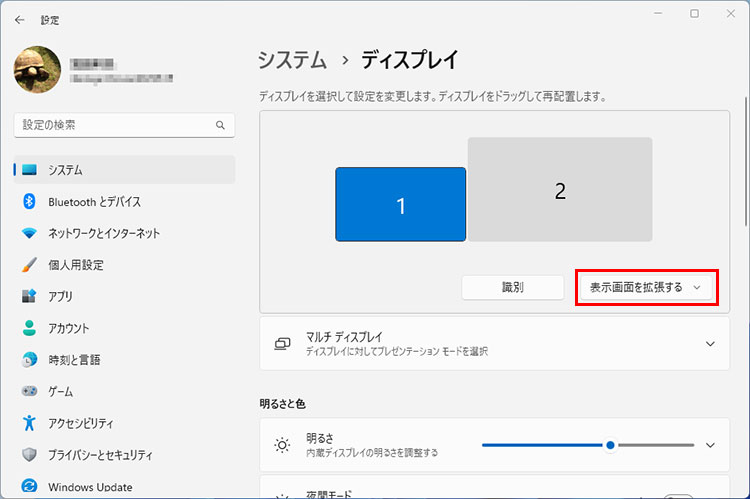Go back using the arrow button
This screenshot has width=750, height=499.
pos(20,19)
